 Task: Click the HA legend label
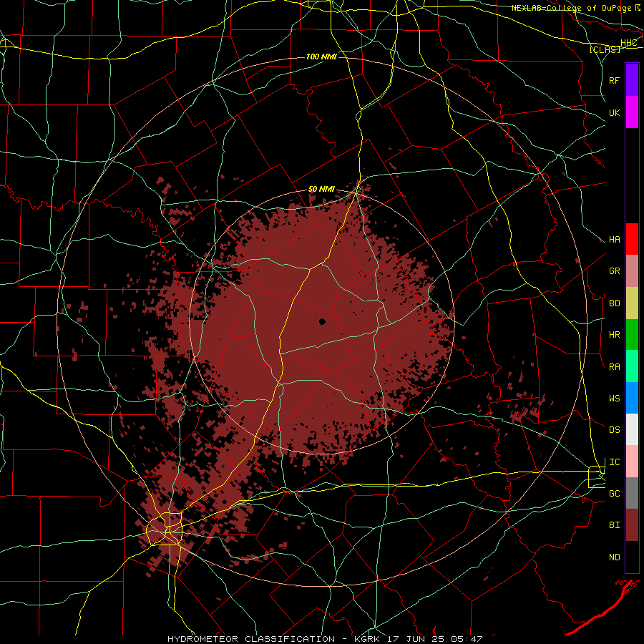coord(615,240)
